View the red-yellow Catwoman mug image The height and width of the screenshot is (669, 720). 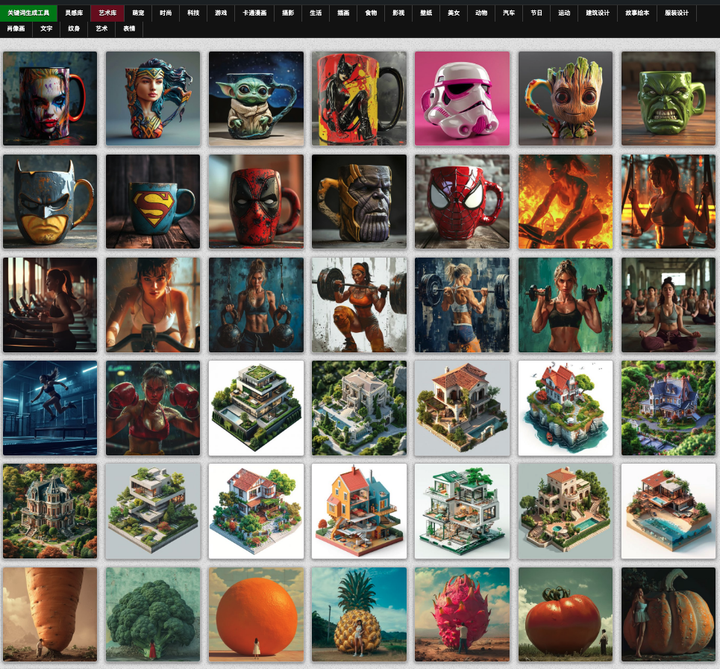click(x=359, y=98)
